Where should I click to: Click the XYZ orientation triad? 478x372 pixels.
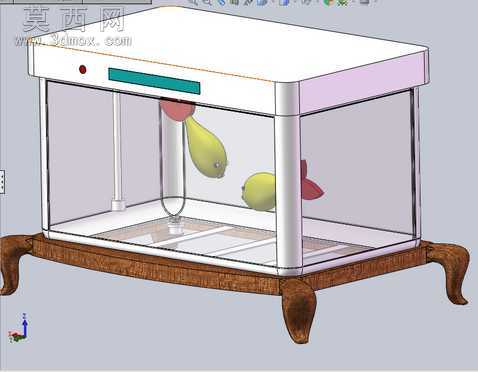[19, 328]
